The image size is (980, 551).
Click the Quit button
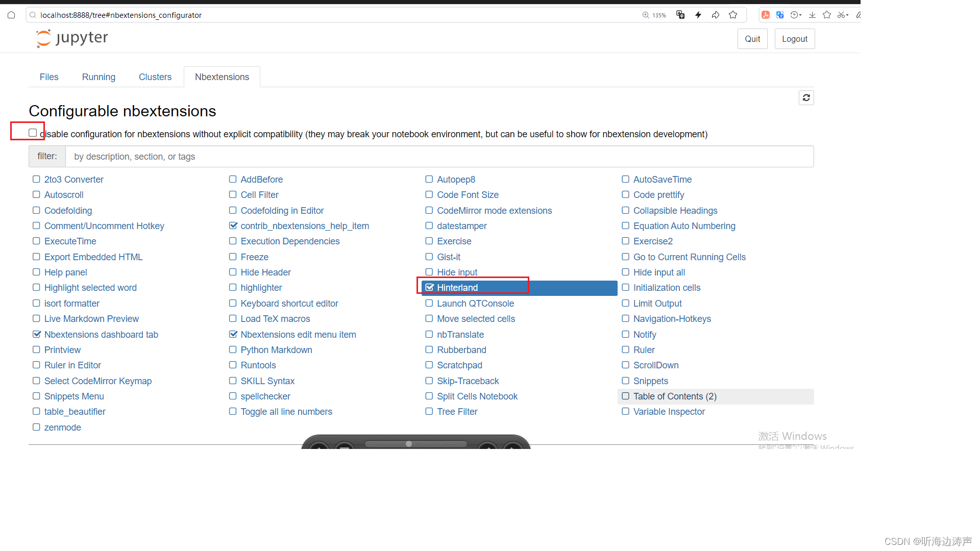pyautogui.click(x=752, y=39)
